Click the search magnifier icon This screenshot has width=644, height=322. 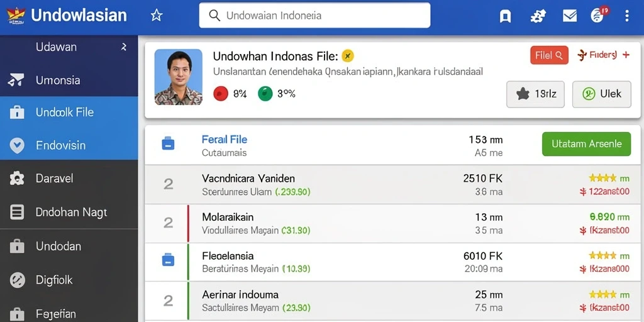(214, 16)
